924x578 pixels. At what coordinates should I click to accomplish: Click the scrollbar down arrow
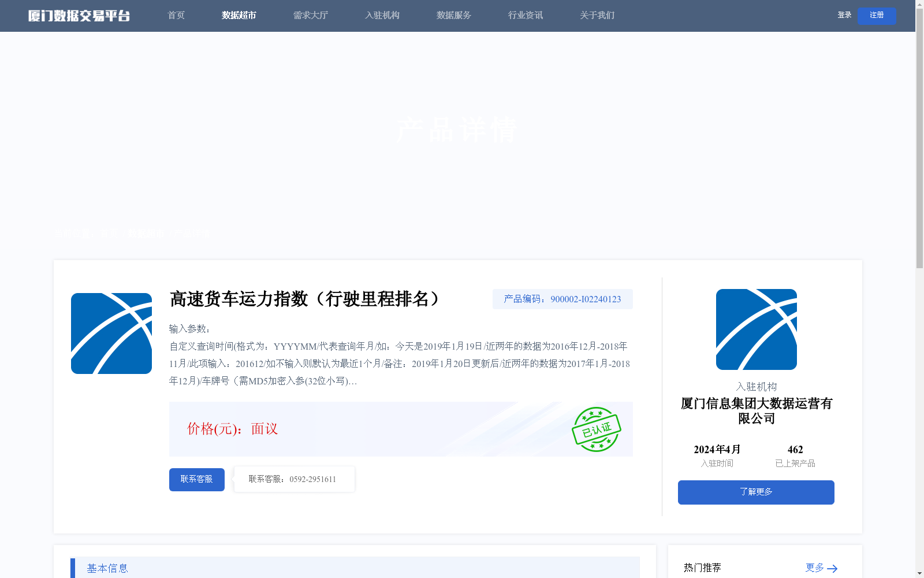[x=919, y=574]
